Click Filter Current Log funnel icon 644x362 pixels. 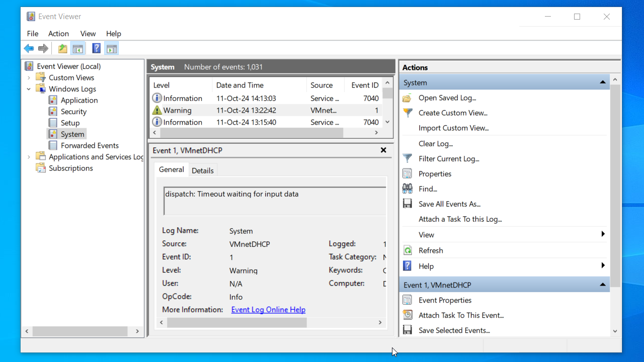(408, 159)
